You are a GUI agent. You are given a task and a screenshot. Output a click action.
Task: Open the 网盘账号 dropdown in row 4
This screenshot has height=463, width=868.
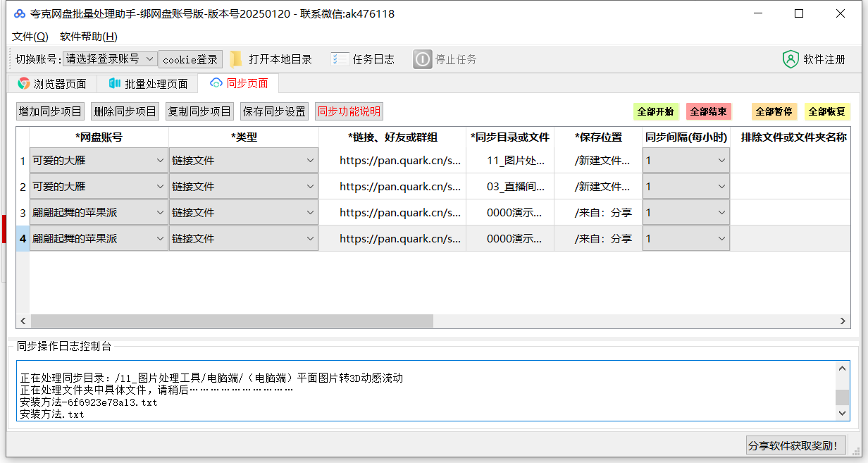[x=161, y=238]
